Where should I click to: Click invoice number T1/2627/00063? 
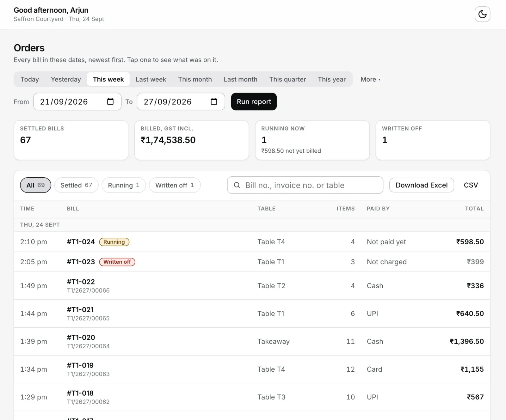point(88,374)
